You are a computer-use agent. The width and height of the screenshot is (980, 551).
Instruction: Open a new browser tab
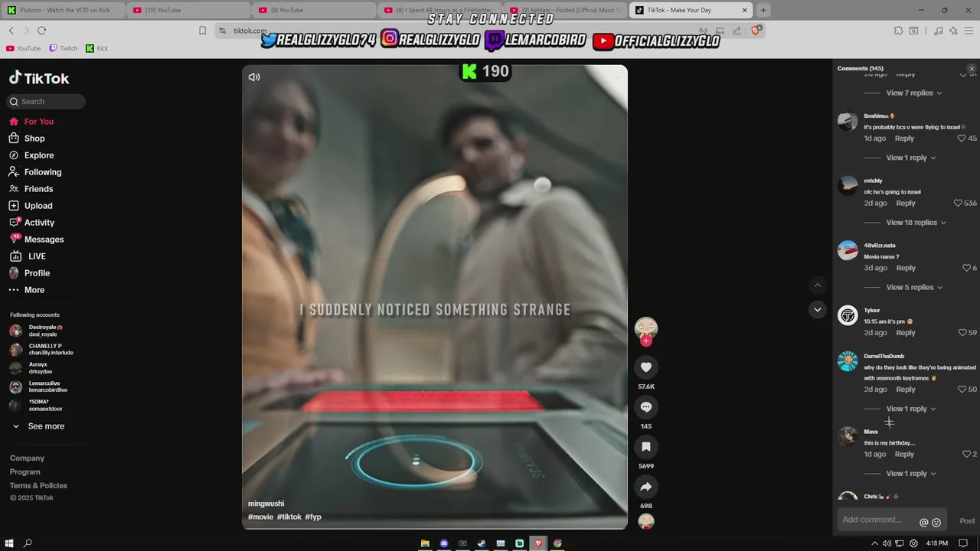(763, 10)
